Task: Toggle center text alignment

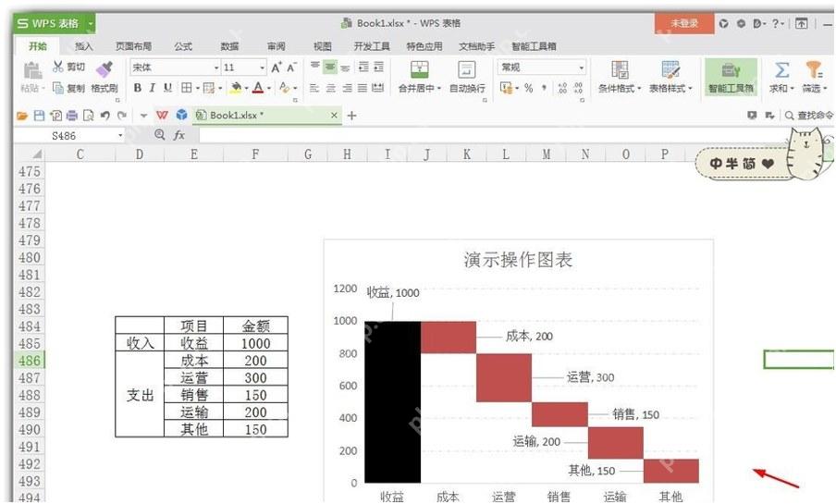Action: [x=330, y=88]
